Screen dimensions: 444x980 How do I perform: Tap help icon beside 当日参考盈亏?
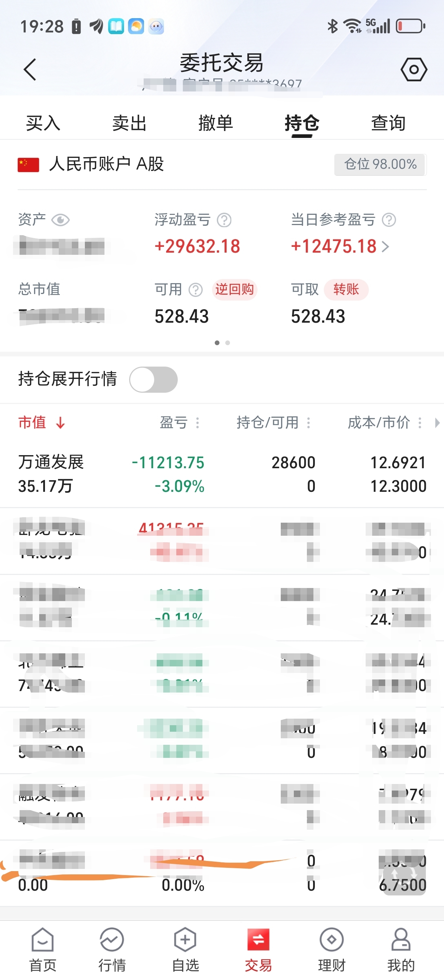tap(389, 220)
